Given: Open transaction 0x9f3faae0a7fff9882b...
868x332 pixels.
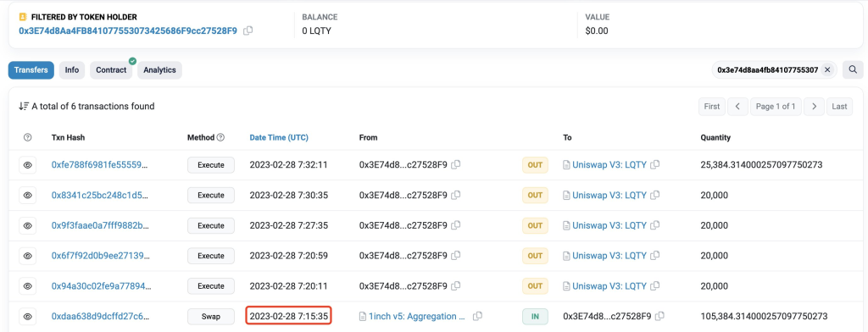Looking at the screenshot, I should 100,226.
